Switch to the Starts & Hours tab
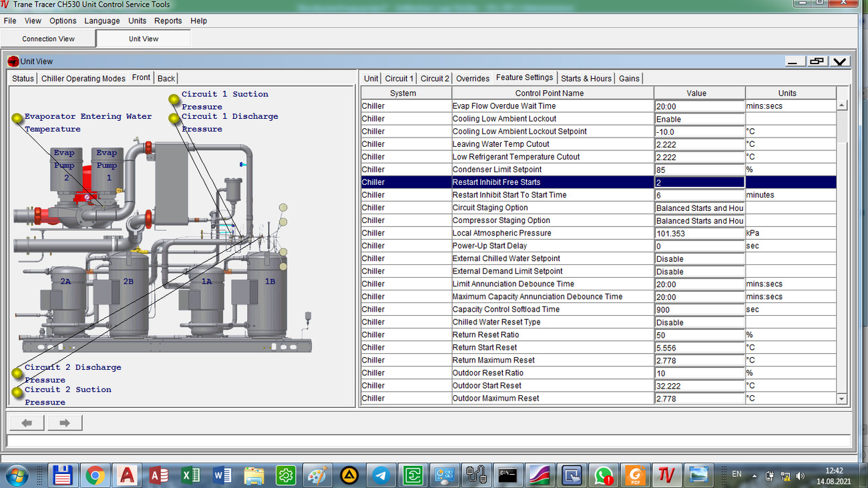This screenshot has width=868, height=488. pyautogui.click(x=586, y=78)
